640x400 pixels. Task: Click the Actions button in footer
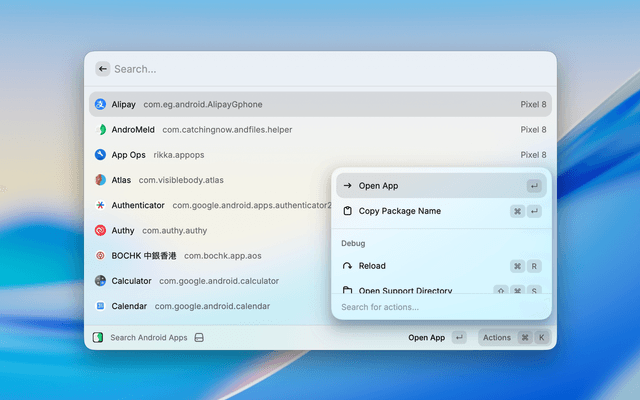point(514,338)
